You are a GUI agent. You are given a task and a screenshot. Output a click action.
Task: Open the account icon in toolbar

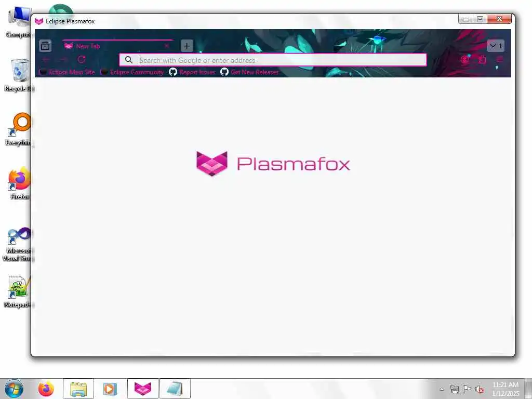[465, 60]
